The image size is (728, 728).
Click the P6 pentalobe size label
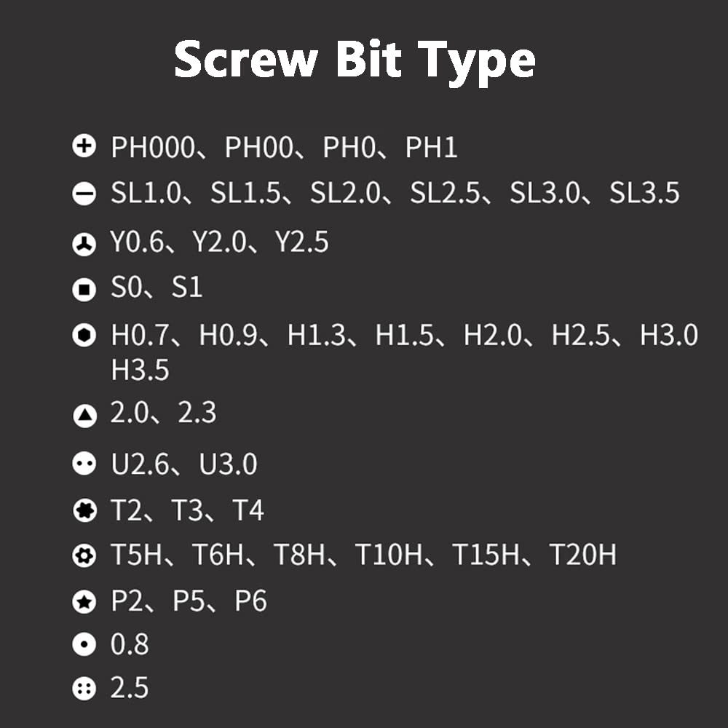pyautogui.click(x=250, y=601)
